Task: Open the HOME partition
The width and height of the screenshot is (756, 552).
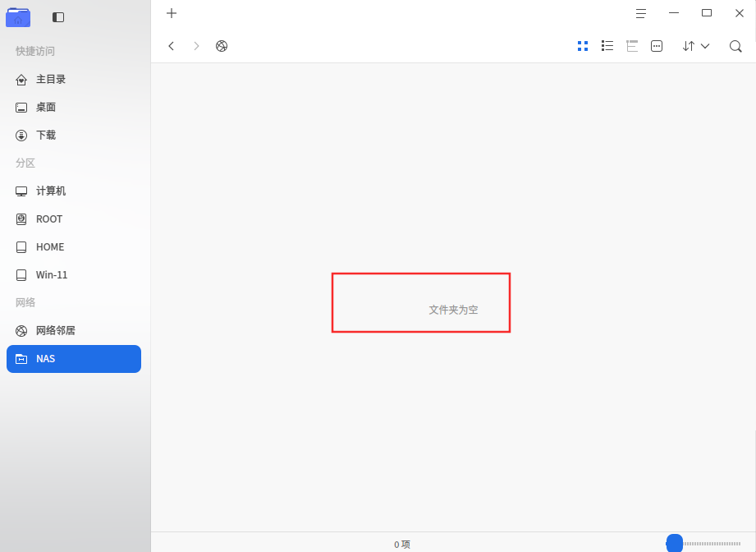Action: 74,247
